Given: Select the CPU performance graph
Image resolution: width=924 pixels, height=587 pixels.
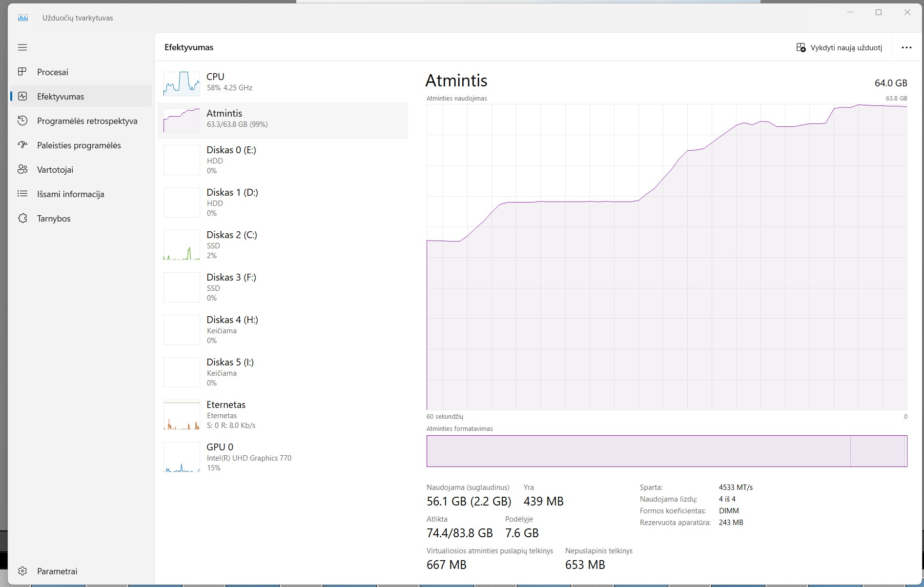Looking at the screenshot, I should click(182, 83).
